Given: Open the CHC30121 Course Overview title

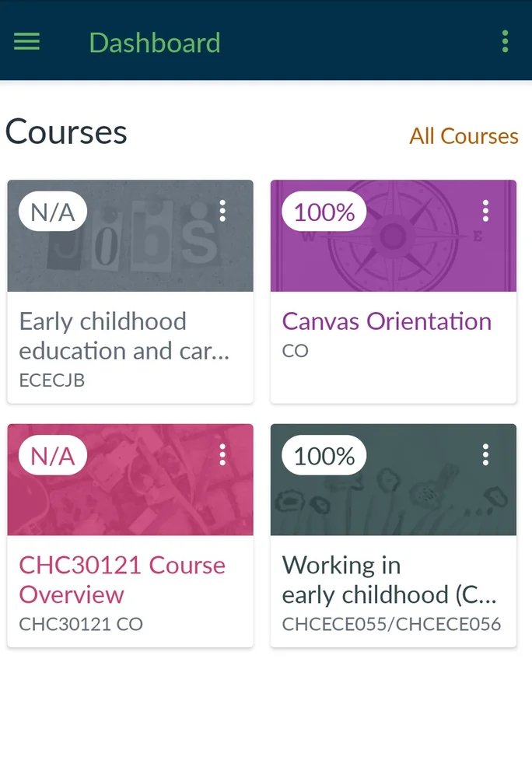Looking at the screenshot, I should coord(122,580).
